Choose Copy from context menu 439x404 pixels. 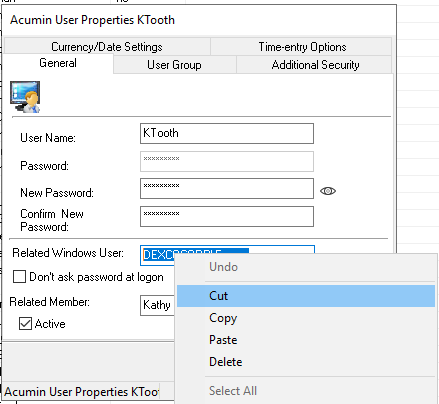point(306,318)
